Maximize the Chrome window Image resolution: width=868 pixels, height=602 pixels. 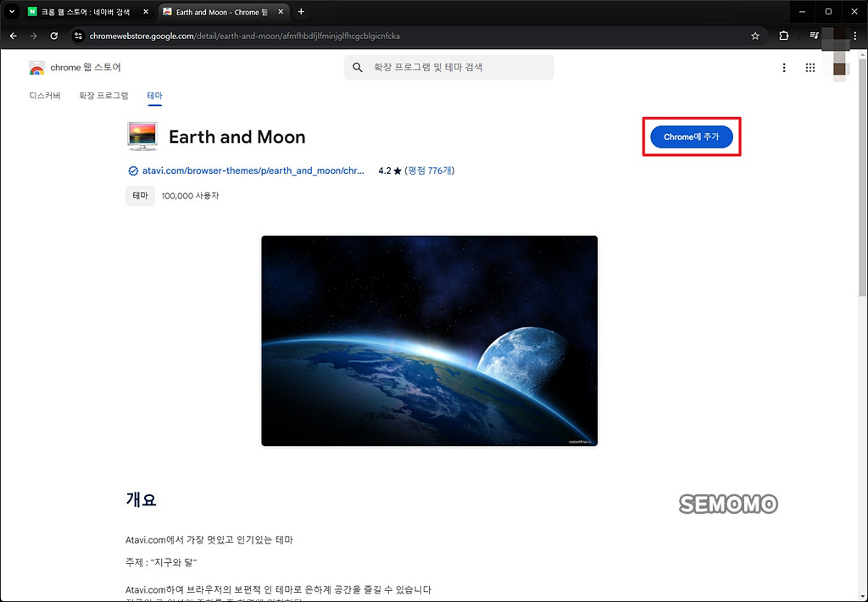828,12
